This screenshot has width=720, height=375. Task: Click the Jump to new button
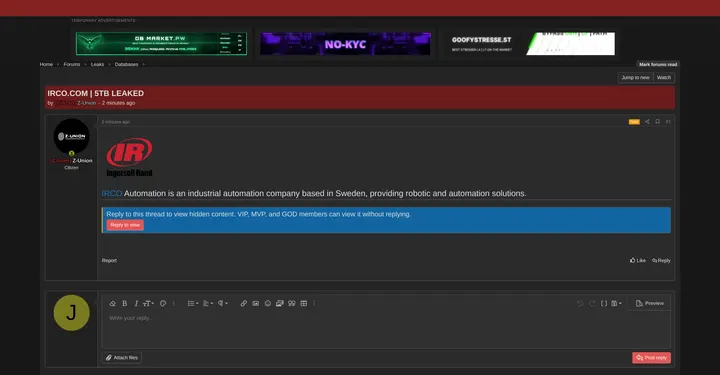tap(636, 78)
